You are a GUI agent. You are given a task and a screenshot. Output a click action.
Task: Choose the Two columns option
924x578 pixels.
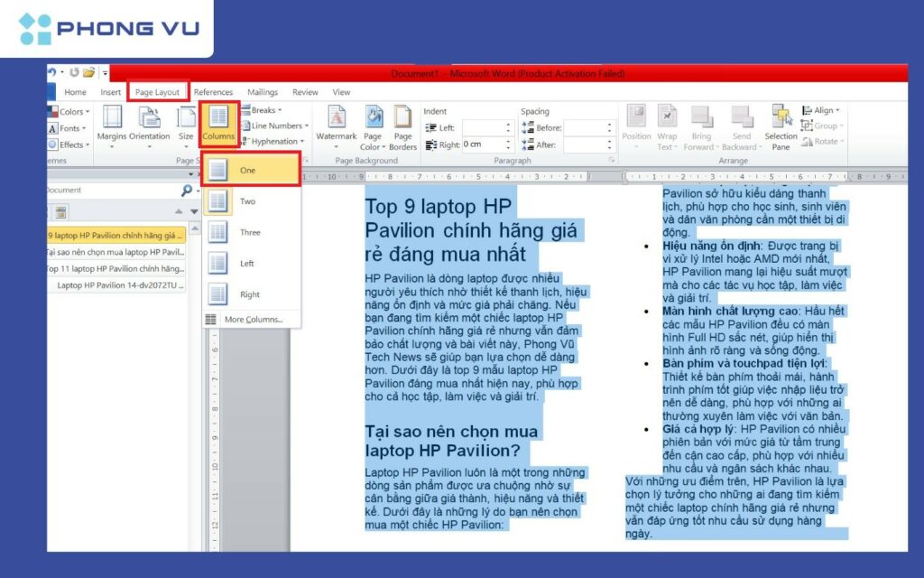pos(246,201)
